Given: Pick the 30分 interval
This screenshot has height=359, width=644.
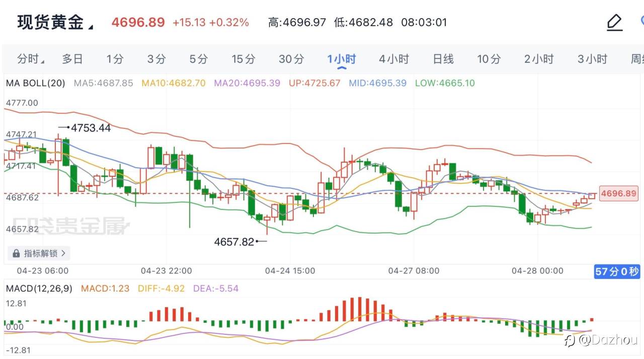Looking at the screenshot, I should (x=291, y=59).
